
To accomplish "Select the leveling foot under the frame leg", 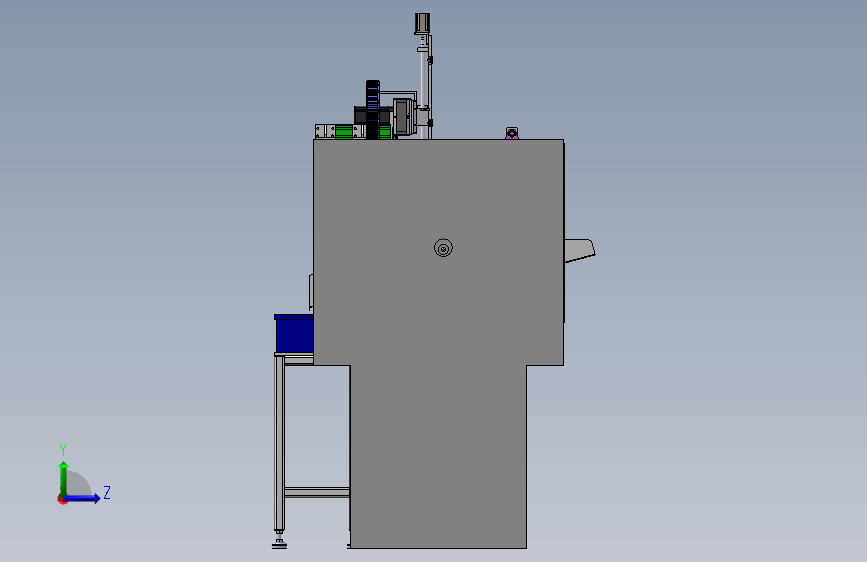I will pyautogui.click(x=280, y=540).
